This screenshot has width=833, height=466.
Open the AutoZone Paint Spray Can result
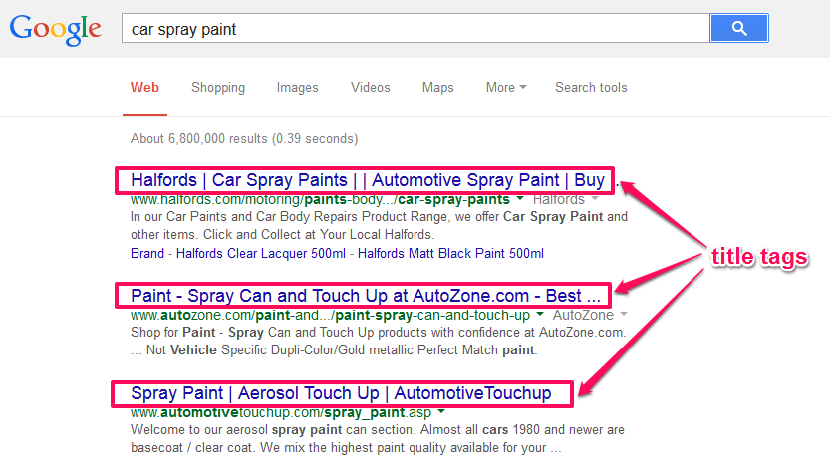click(366, 296)
